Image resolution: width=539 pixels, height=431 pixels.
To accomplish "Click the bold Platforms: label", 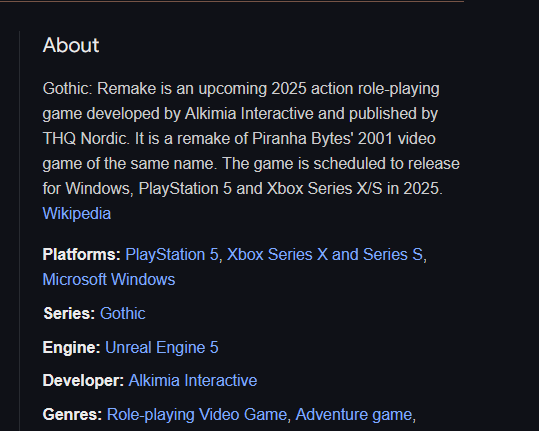I will (81, 255).
